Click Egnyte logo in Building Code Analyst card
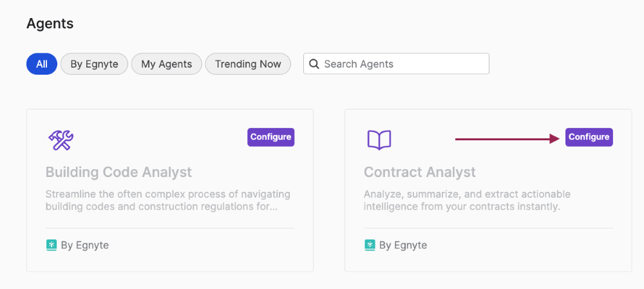Viewport: 644px width, 289px height. pos(52,245)
